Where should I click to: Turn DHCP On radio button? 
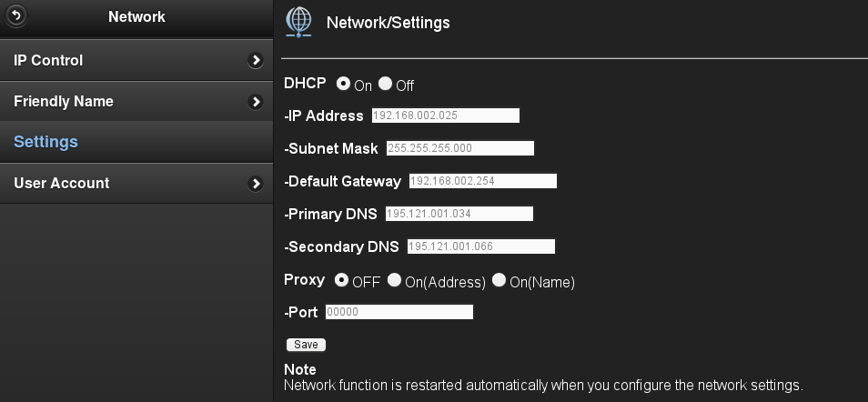pos(343,84)
